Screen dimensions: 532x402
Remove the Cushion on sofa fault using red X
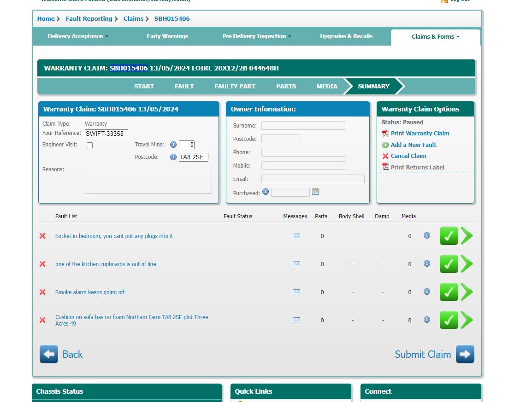(42, 320)
